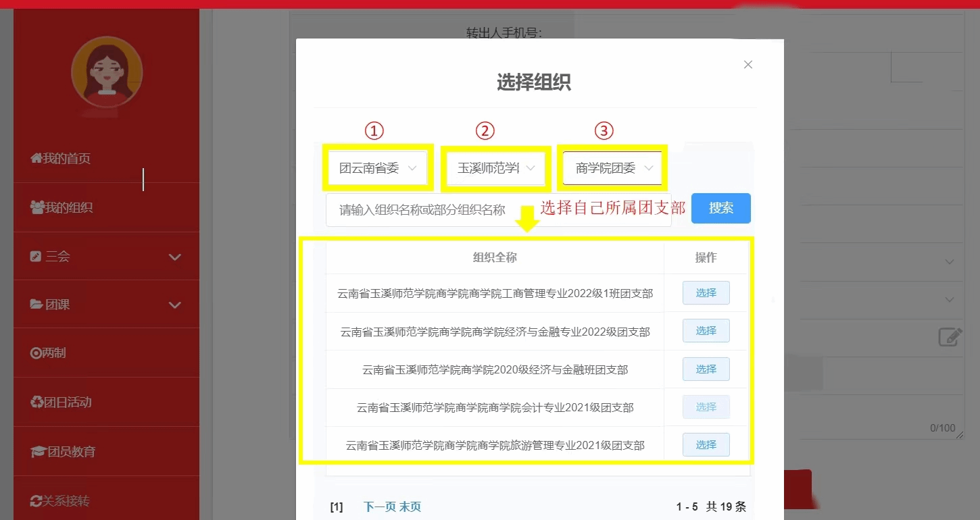Image resolution: width=980 pixels, height=520 pixels.
Task: Go to next page via 下一页
Action: (380, 506)
